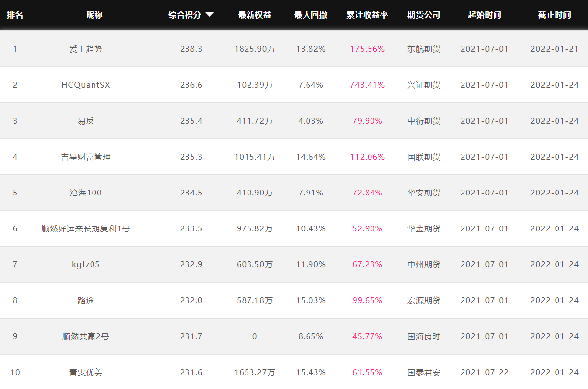Click the futures company 宏源期货
This screenshot has width=588, height=389.
(x=424, y=300)
